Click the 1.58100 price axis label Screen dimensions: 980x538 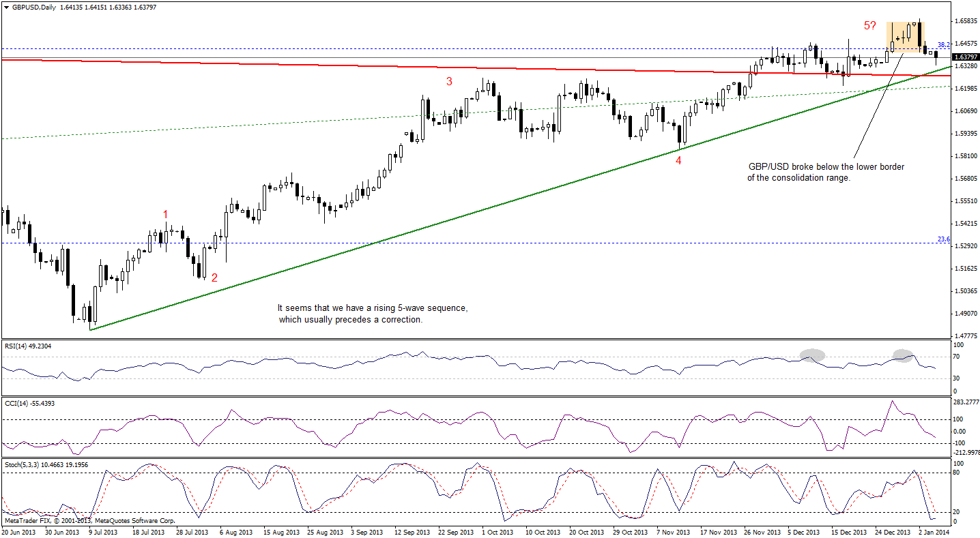point(966,156)
